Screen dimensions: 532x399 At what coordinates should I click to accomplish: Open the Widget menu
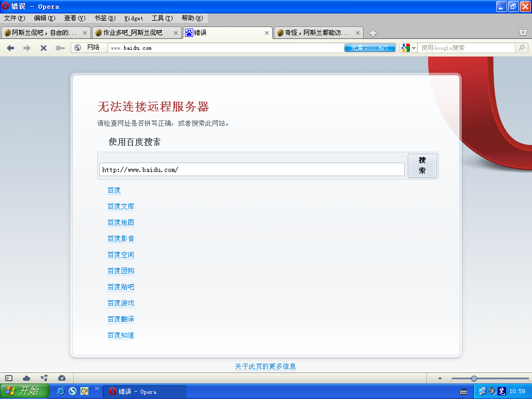(134, 18)
